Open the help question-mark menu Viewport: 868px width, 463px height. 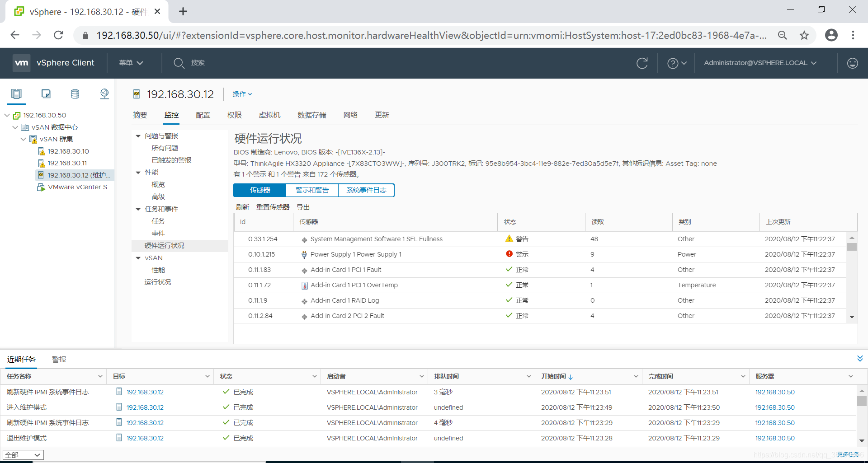(677, 63)
